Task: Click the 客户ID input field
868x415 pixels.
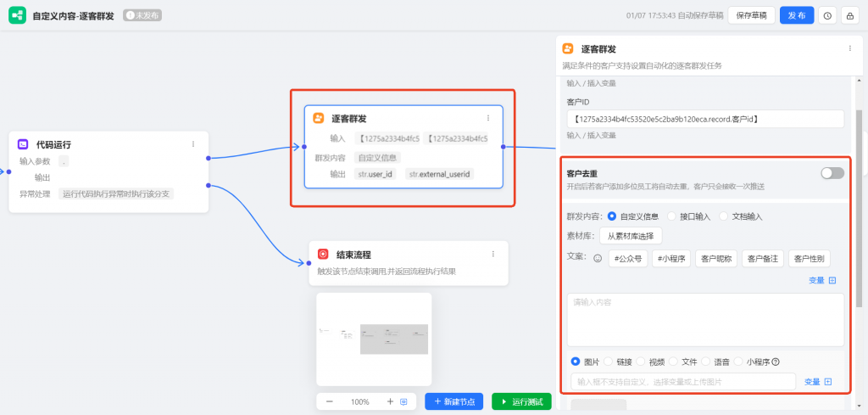Action: [x=705, y=119]
